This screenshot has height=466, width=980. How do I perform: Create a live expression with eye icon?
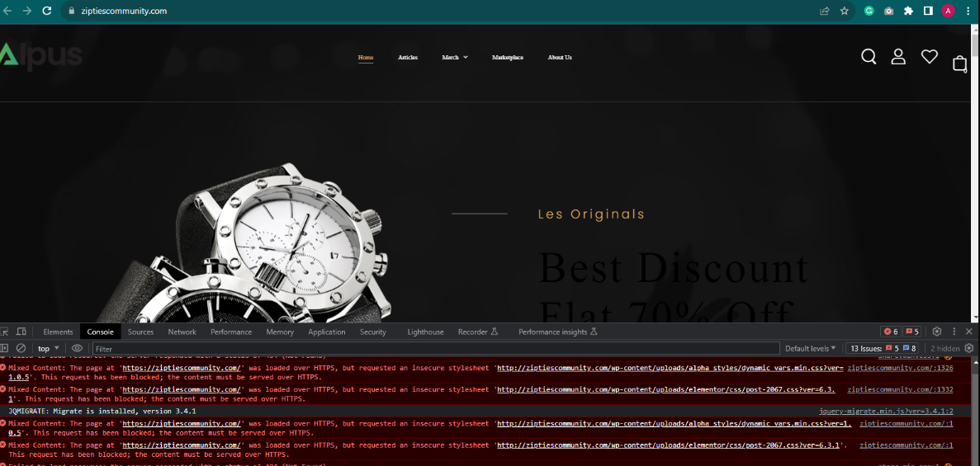pos(77,348)
